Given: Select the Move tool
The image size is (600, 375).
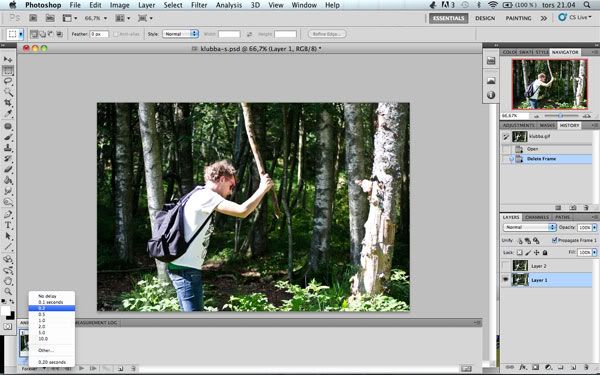Looking at the screenshot, I should (8, 59).
